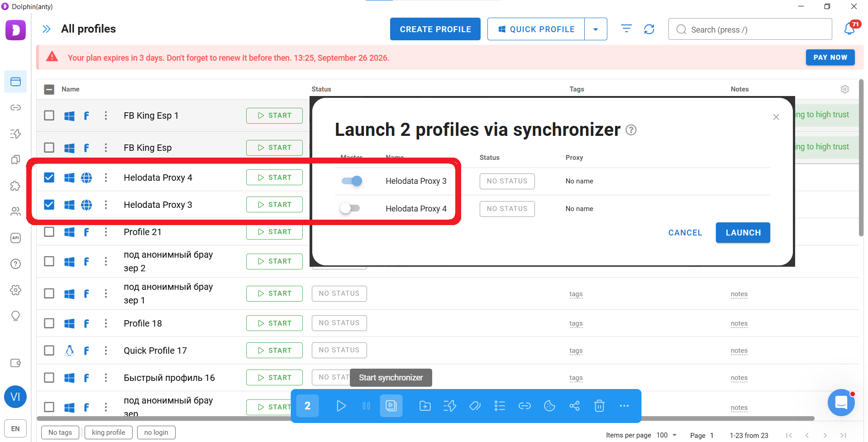The height and width of the screenshot is (442, 868).
Task: Toggle master switch for Helodata Proxy 4
Action: [350, 208]
